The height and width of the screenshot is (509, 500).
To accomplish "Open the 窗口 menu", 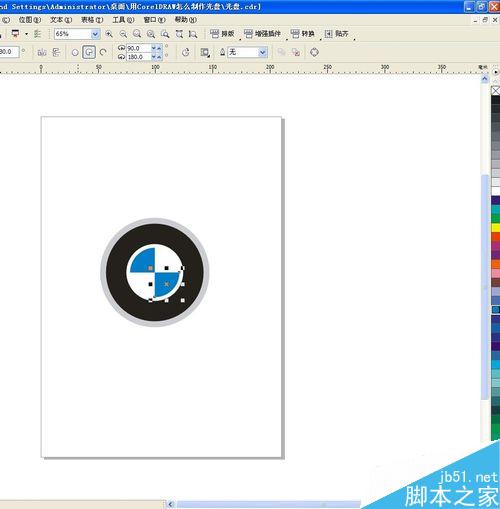I will (154, 20).
